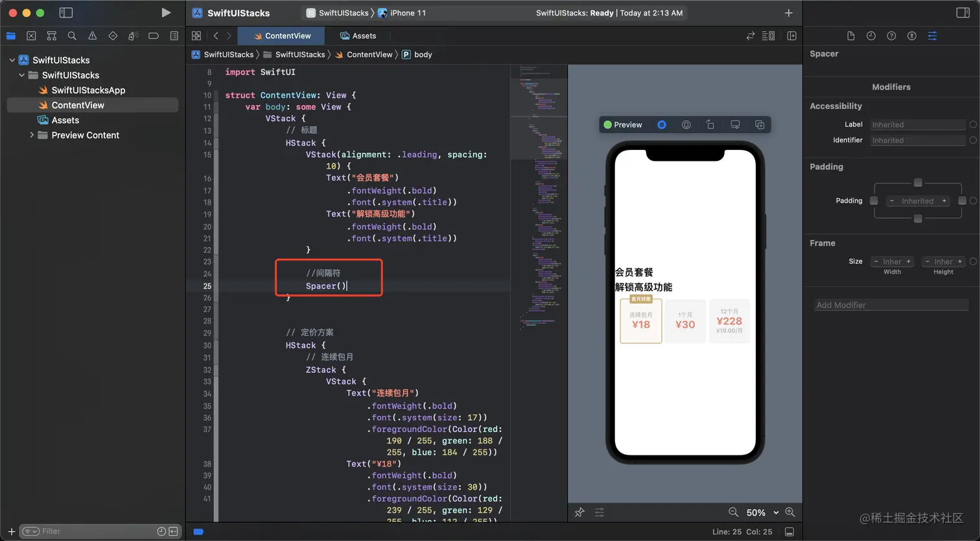Duplicate the preview
The image size is (980, 541).
(x=760, y=125)
